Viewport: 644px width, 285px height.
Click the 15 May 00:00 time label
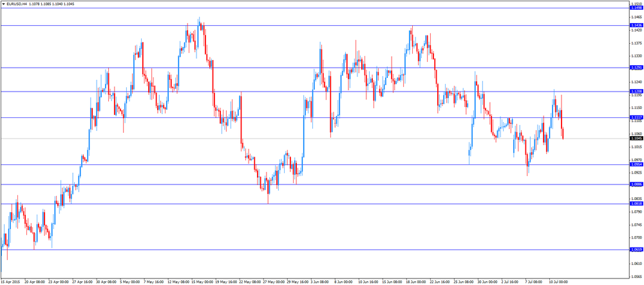(x=204, y=282)
